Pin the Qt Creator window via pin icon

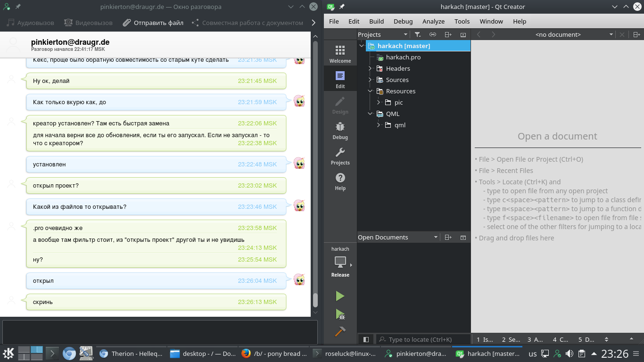342,7
